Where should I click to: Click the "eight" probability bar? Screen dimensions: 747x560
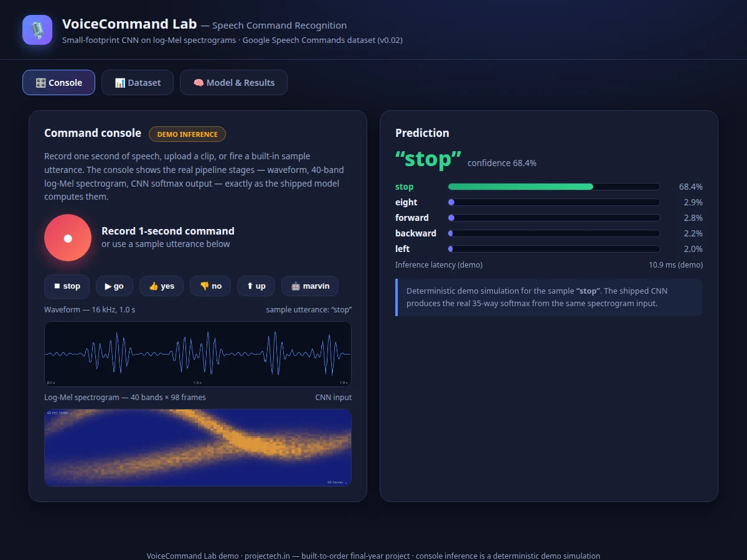click(554, 202)
